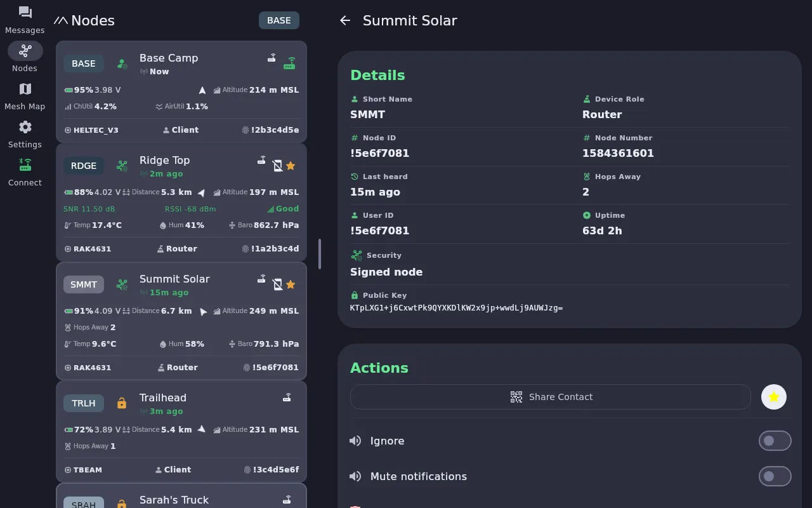Click the green mesh node icon on Summit Solar

tap(122, 284)
